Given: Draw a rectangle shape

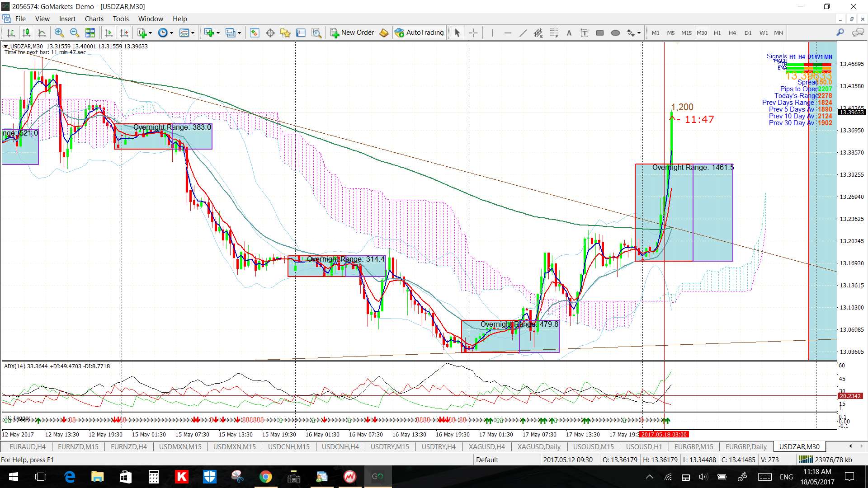Looking at the screenshot, I should [600, 33].
